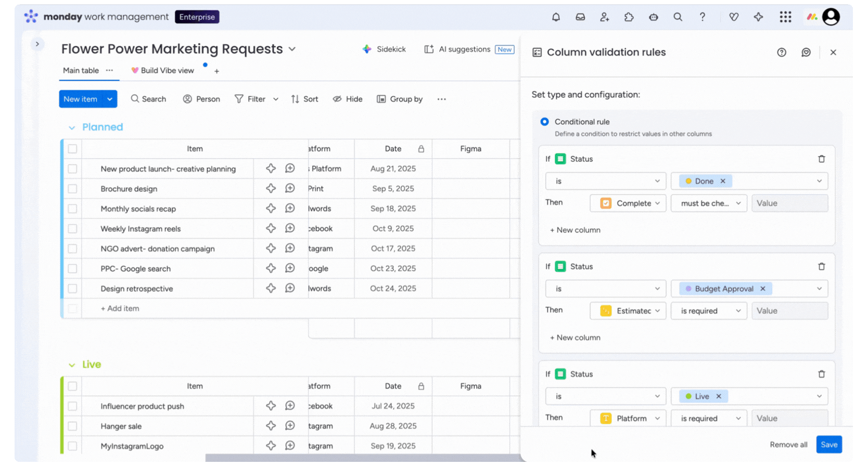Expand the 'is required' dropdown for Estimated
This screenshot has width=868, height=466.
point(709,311)
